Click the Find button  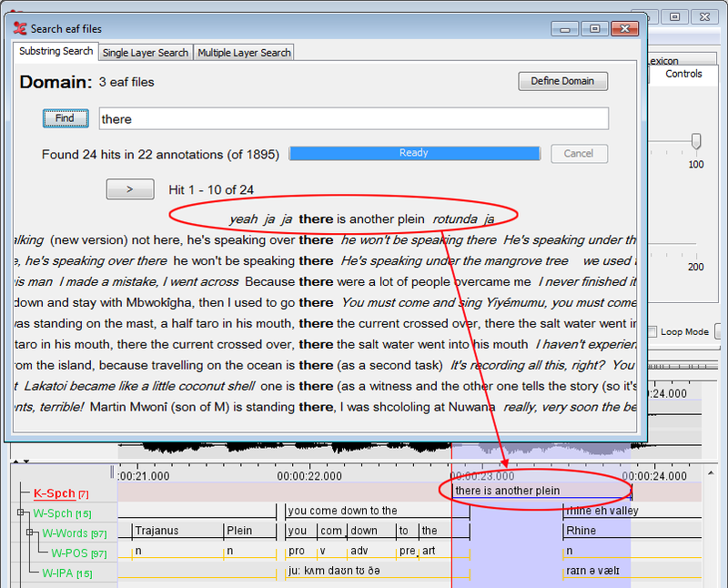point(65,118)
